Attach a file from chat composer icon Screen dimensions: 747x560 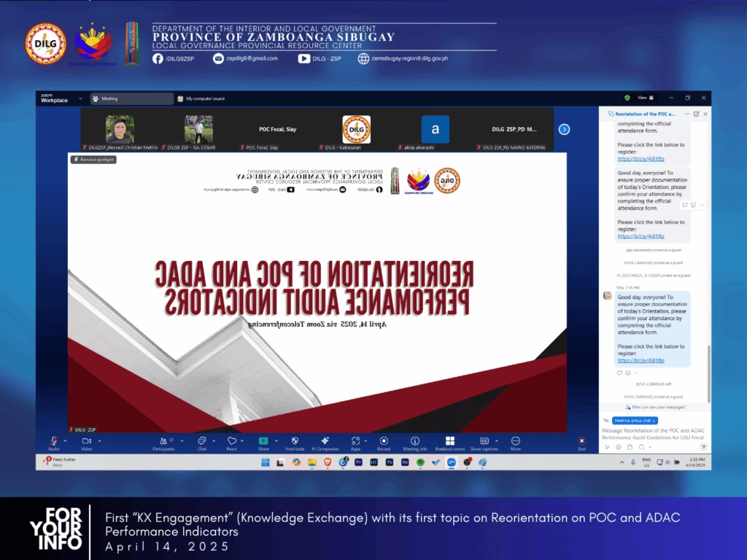630,447
